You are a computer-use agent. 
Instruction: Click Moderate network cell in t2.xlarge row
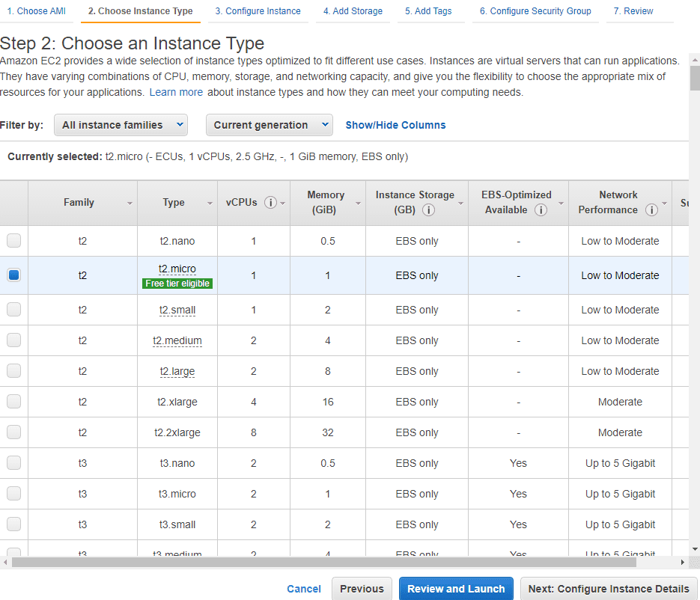(x=620, y=402)
